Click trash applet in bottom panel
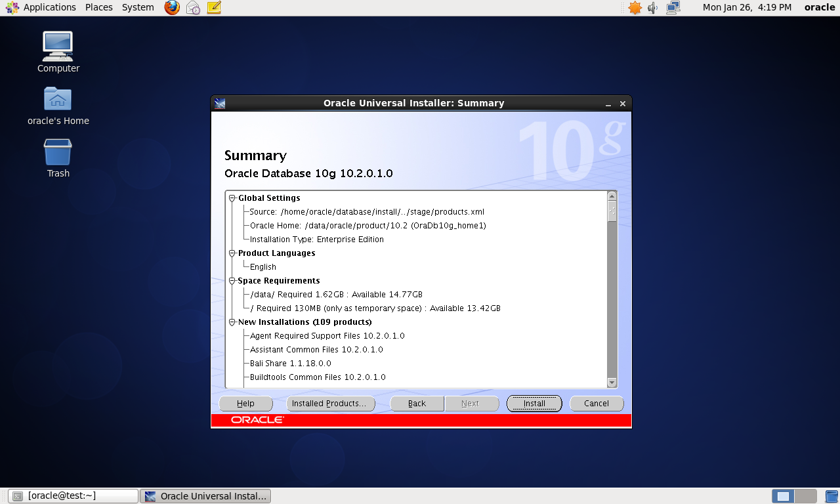Image resolution: width=840 pixels, height=504 pixels. click(x=831, y=496)
